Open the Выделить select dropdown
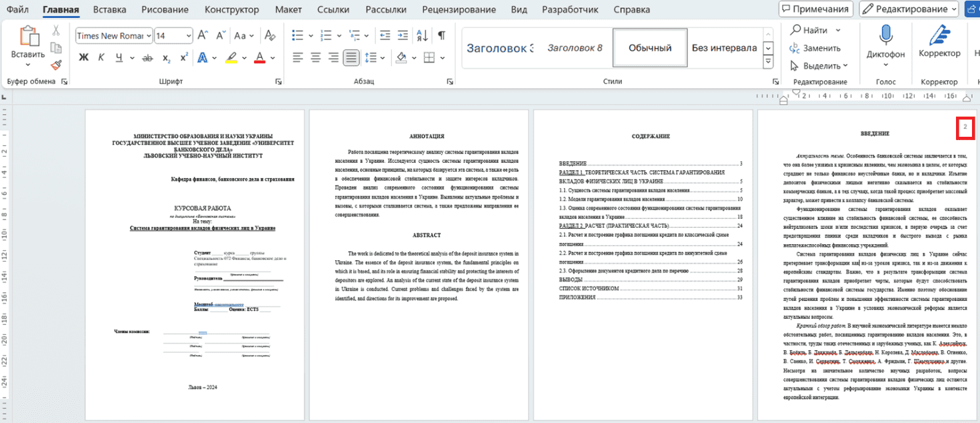This screenshot has height=423, width=980. [x=819, y=66]
